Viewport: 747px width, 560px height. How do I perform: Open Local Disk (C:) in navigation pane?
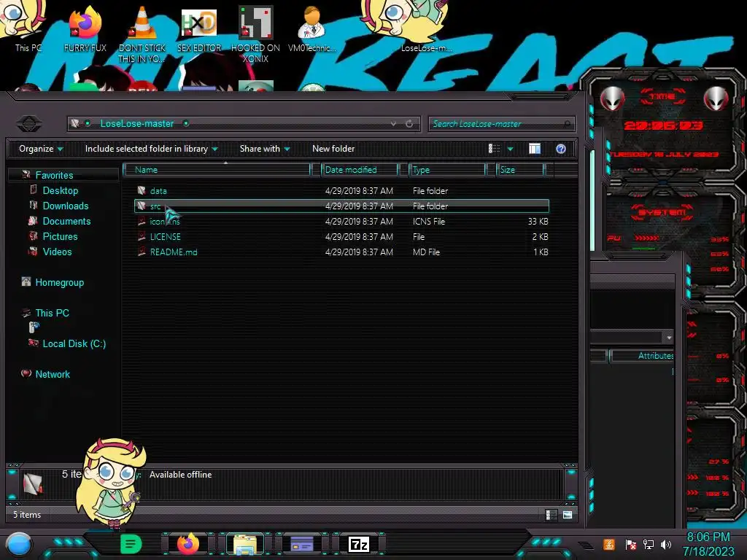pyautogui.click(x=74, y=343)
